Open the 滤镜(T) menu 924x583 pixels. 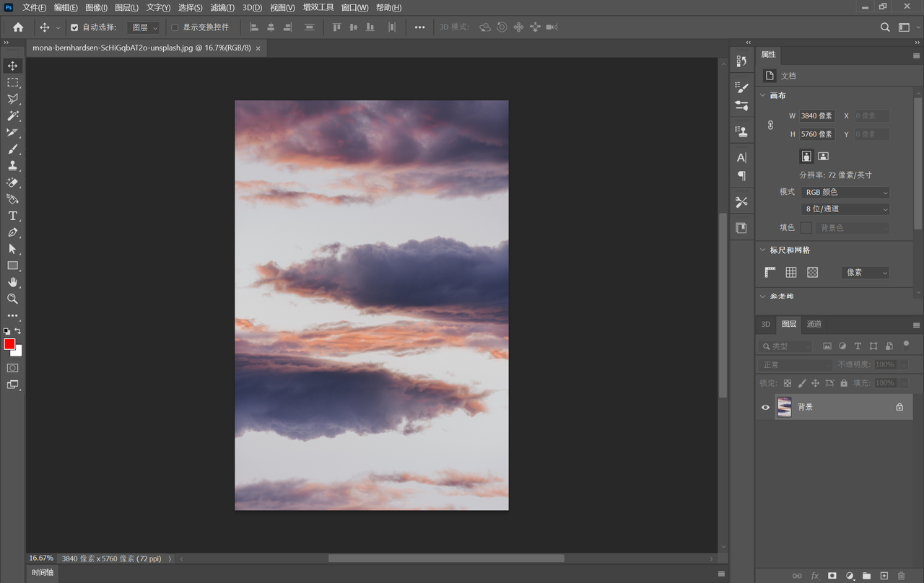(x=222, y=7)
